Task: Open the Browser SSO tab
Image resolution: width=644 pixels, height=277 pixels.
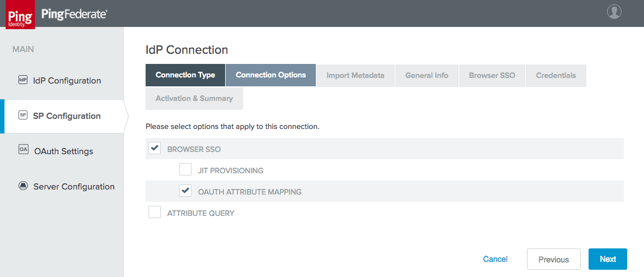Action: click(492, 76)
